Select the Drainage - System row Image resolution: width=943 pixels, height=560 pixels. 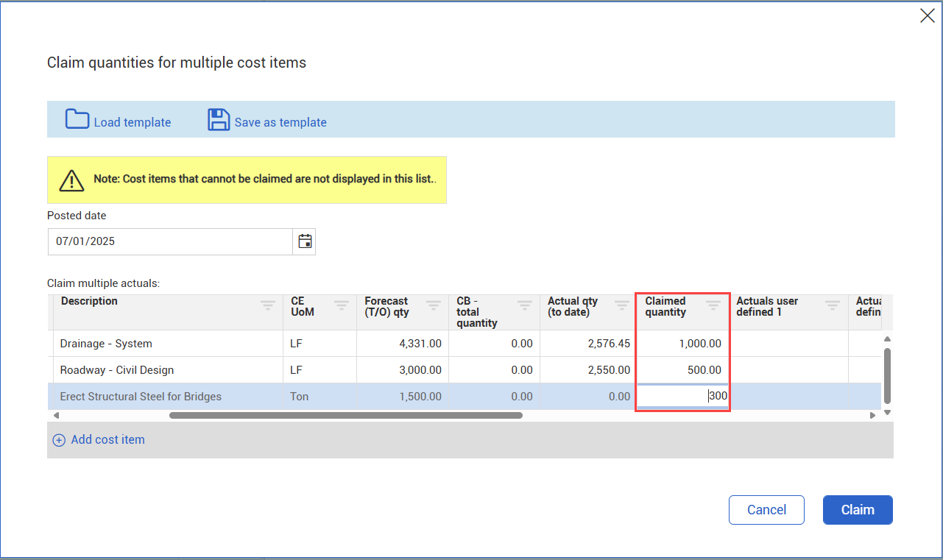coord(106,344)
